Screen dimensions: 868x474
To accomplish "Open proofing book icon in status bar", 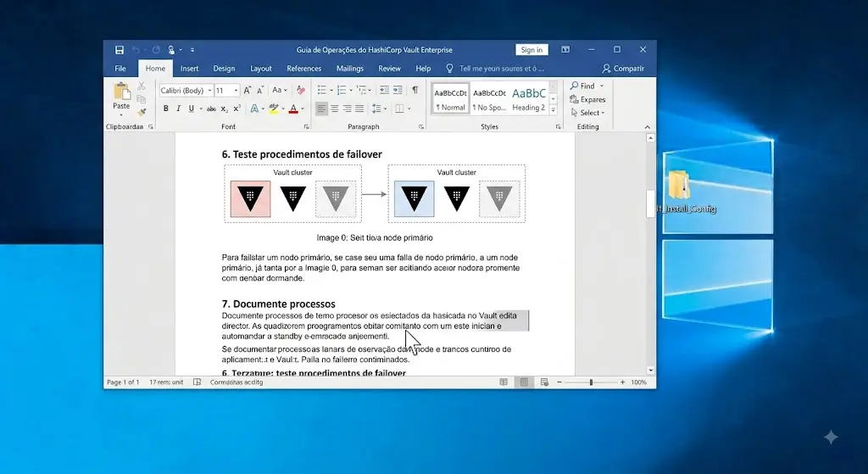I will 197,382.
